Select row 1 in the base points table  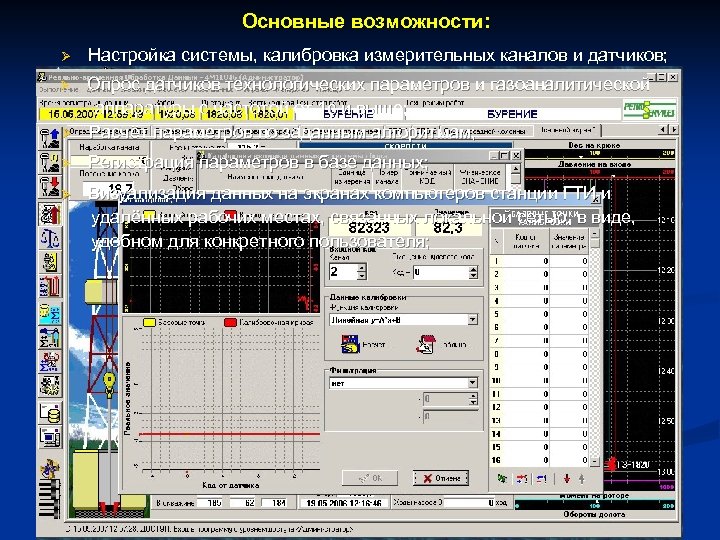tap(539, 261)
